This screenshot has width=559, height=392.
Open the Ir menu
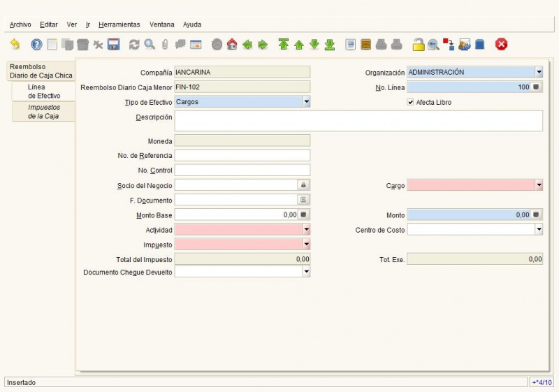[88, 24]
